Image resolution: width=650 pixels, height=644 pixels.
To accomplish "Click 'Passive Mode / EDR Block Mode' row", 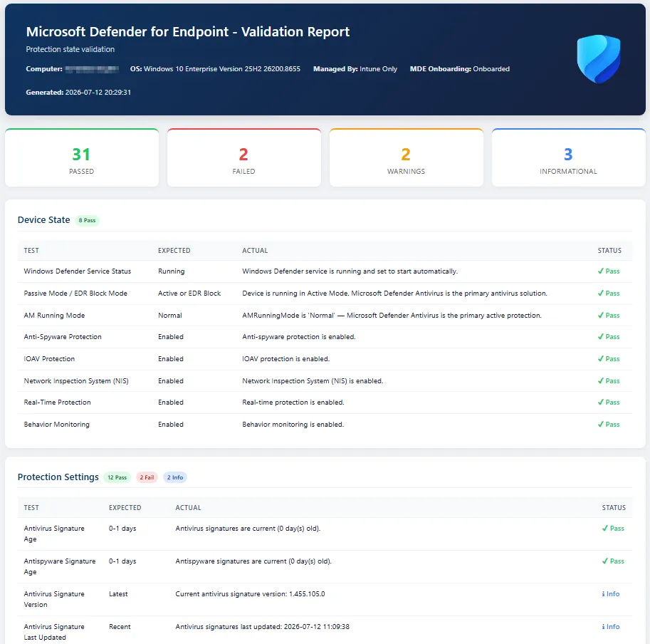I will pyautogui.click(x=325, y=294).
